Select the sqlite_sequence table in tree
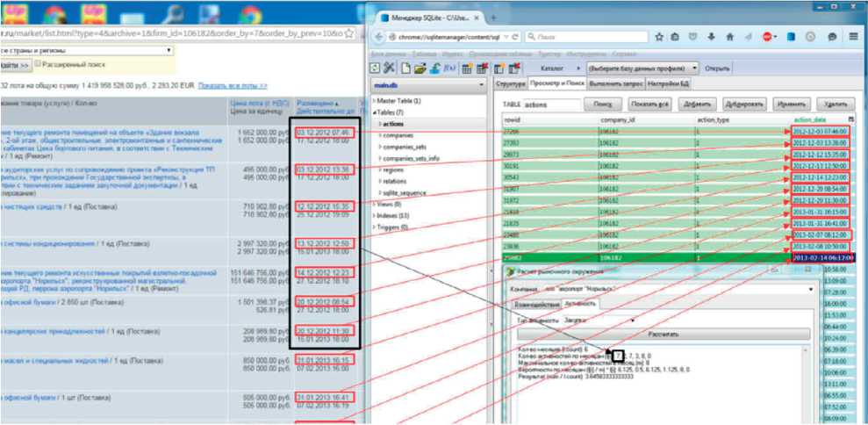Screen dimensions: 868x425 [x=406, y=193]
